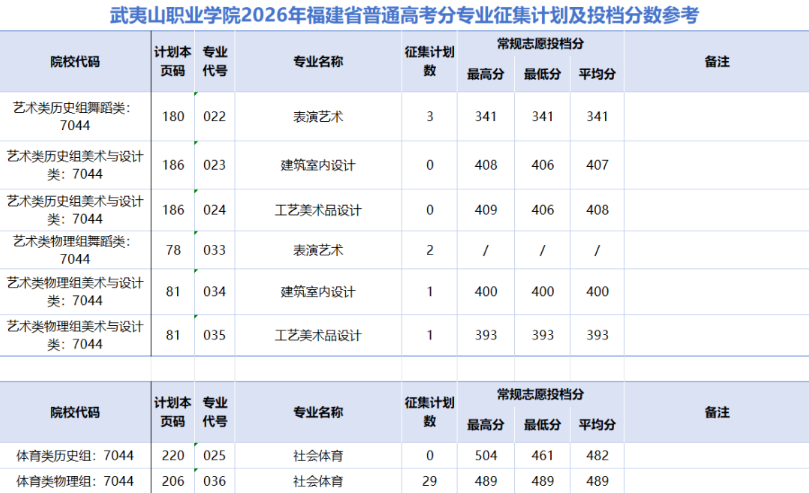Click 工艺美术品设计 in the 024 row
Image resolution: width=809 pixels, height=493 pixels.
click(x=318, y=210)
